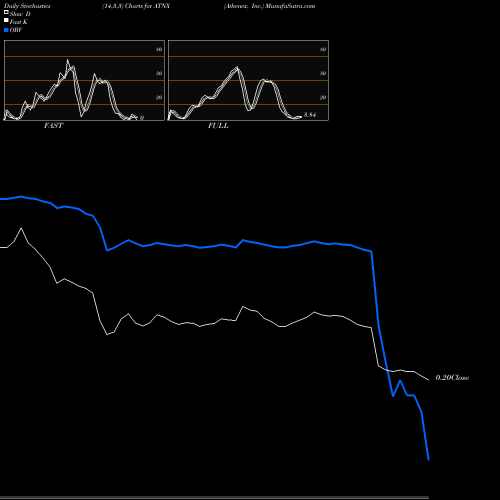Click the 20 axis label in FULL chart

pos(323,97)
